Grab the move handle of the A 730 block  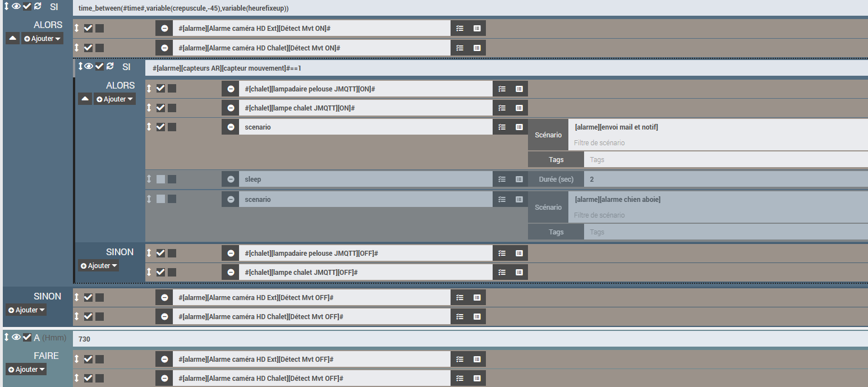tap(7, 337)
